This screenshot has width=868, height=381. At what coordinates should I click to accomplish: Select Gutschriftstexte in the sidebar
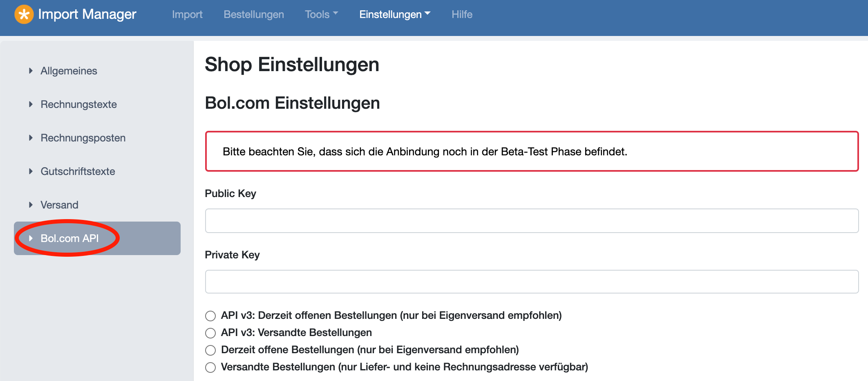point(78,171)
